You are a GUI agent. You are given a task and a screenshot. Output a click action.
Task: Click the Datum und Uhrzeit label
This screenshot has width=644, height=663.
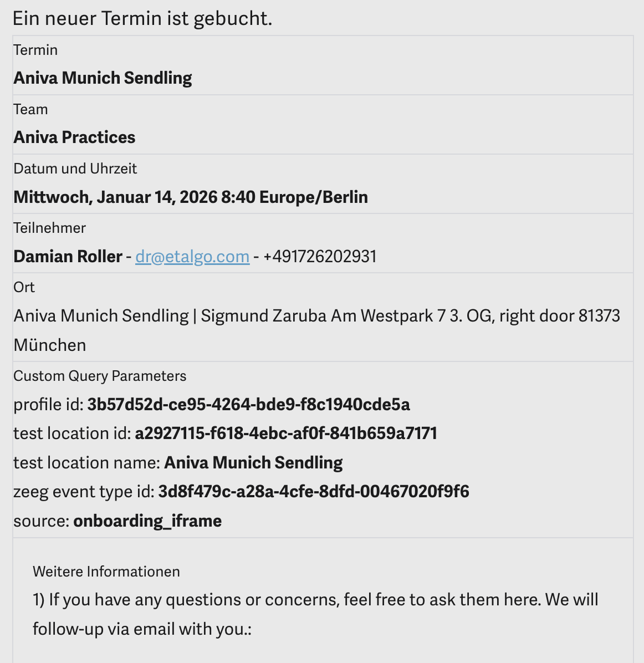(x=75, y=169)
